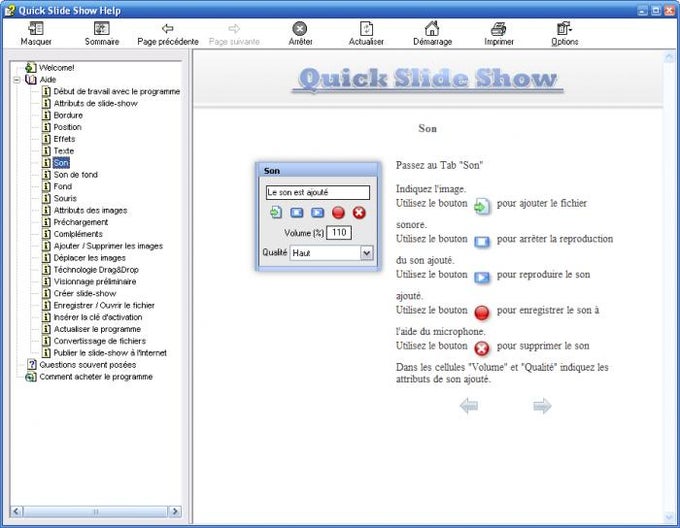The height and width of the screenshot is (528, 680).
Task: Click the content pane's scroll down arrow
Action: click(x=669, y=517)
